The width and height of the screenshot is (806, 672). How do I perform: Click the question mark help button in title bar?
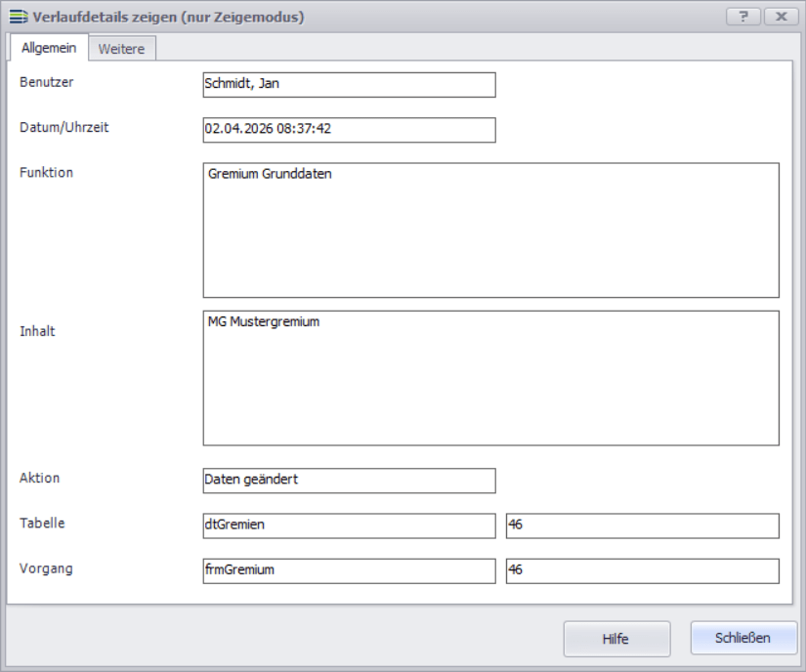click(743, 17)
